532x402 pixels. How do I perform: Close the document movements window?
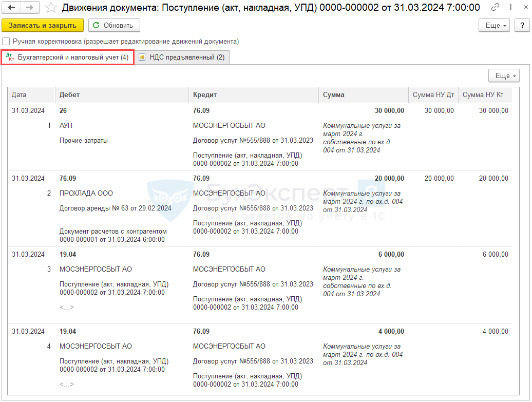tap(522, 8)
